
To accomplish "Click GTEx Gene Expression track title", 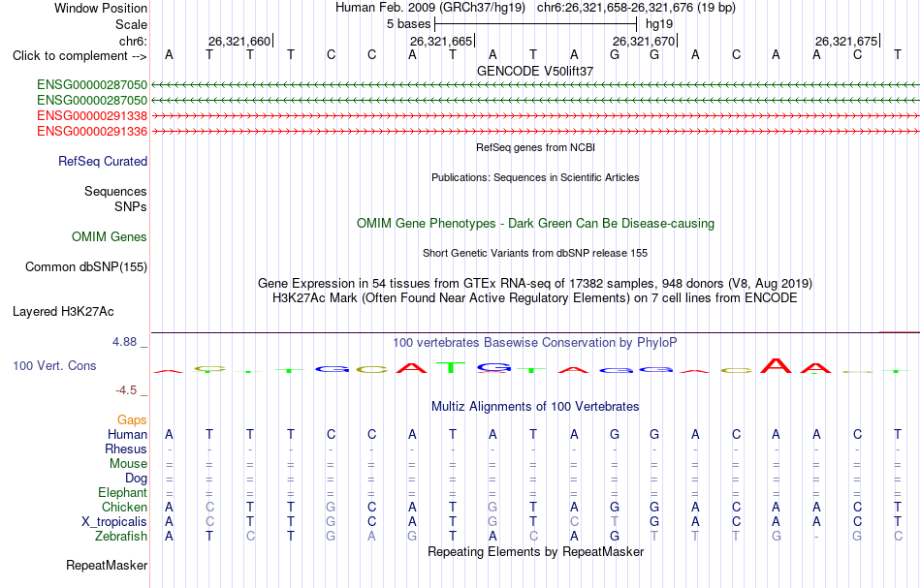I will (x=535, y=284).
